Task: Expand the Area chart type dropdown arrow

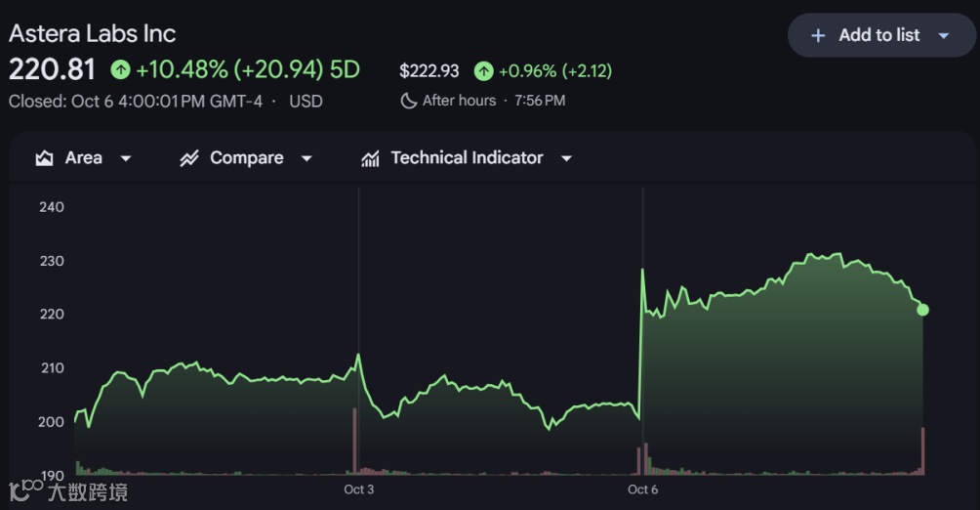Action: (x=125, y=158)
